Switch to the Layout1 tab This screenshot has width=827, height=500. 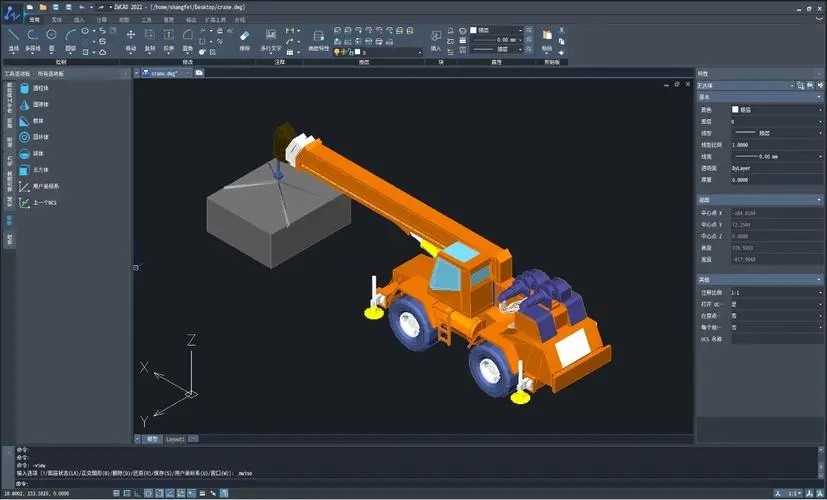(176, 439)
